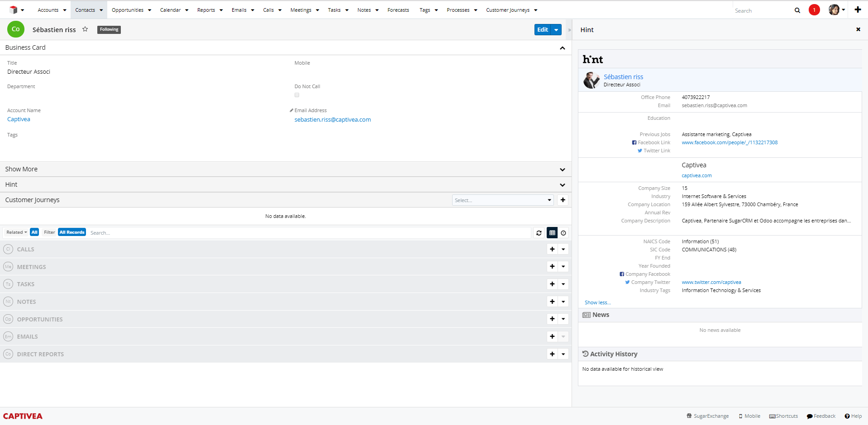Image resolution: width=868 pixels, height=425 pixels.
Task: Toggle the Following button
Action: click(x=109, y=29)
